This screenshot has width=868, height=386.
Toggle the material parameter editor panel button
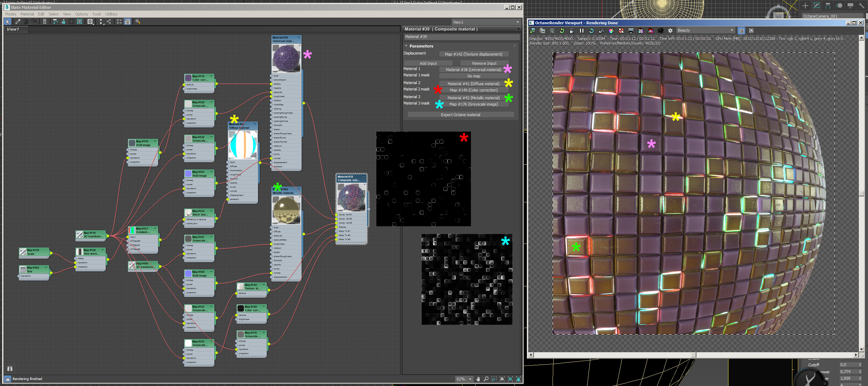click(x=128, y=22)
